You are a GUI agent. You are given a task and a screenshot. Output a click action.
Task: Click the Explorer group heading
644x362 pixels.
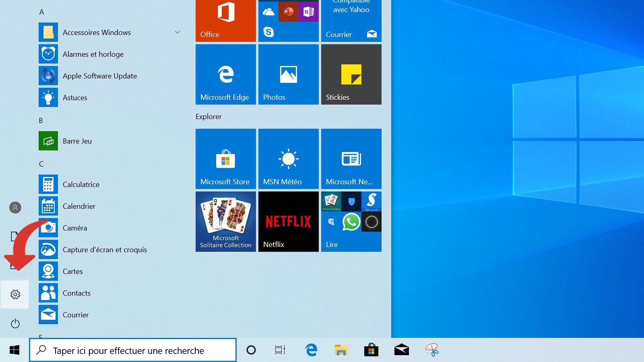[x=208, y=117]
